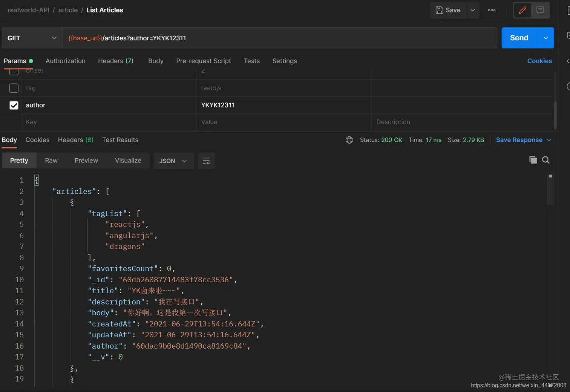The height and width of the screenshot is (392, 570).
Task: Open the Authorization tab
Action: 66,61
